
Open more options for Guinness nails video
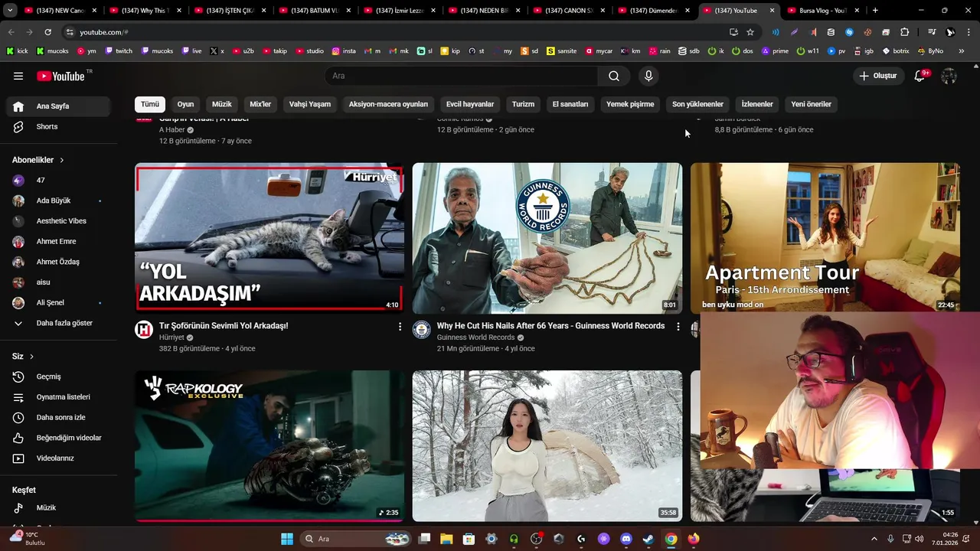[x=678, y=327]
